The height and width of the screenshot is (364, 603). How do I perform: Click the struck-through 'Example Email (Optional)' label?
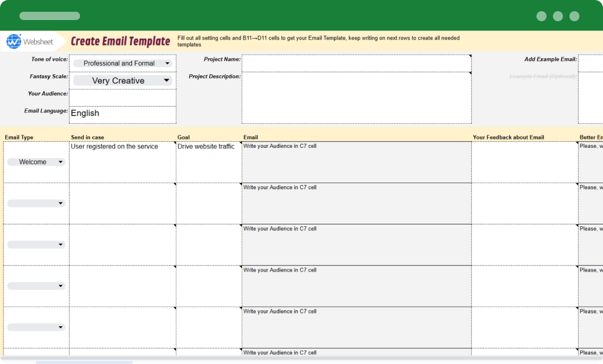point(543,77)
